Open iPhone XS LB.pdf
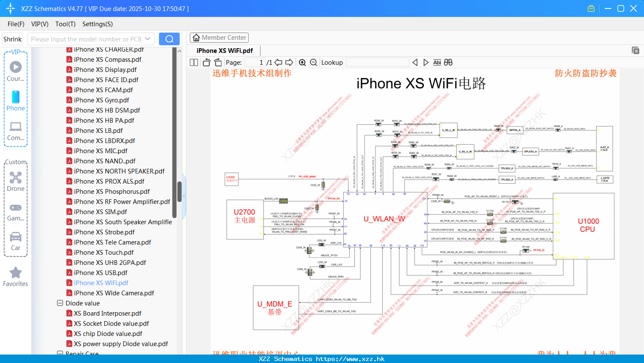 coord(98,130)
